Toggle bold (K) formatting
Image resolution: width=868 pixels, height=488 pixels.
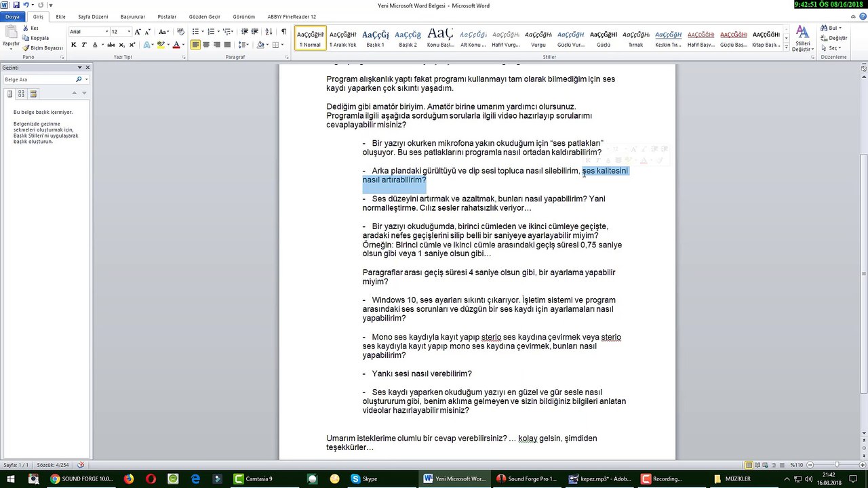tap(73, 45)
